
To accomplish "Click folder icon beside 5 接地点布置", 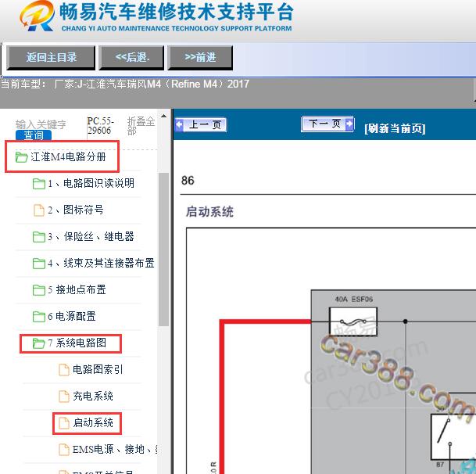I will coord(39,290).
